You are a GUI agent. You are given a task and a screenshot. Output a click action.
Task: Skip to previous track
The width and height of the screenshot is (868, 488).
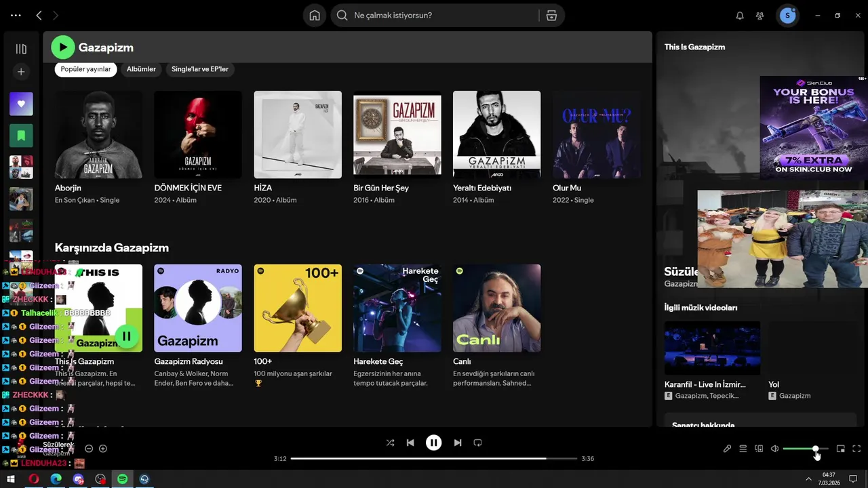[x=410, y=443]
